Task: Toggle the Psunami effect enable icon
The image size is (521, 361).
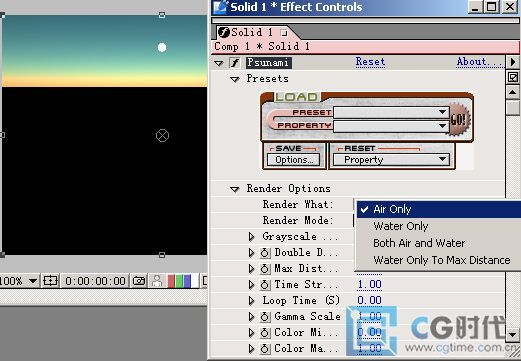Action: pos(235,62)
